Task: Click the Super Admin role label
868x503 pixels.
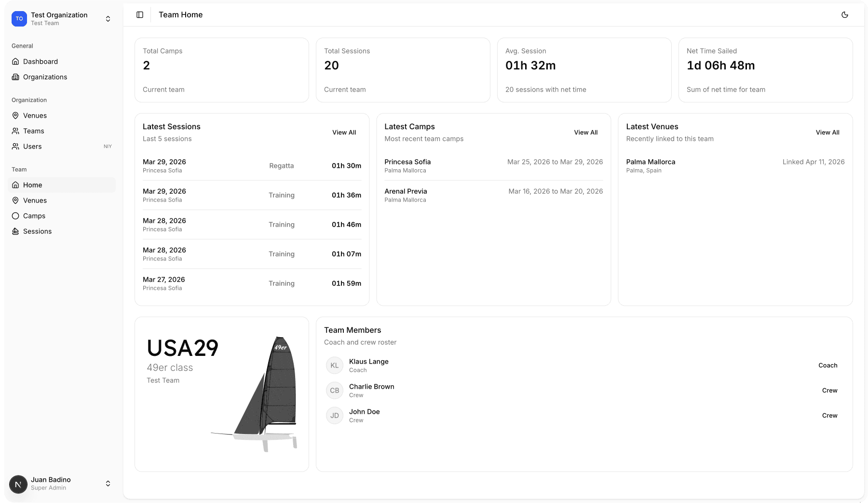Action: (48, 488)
